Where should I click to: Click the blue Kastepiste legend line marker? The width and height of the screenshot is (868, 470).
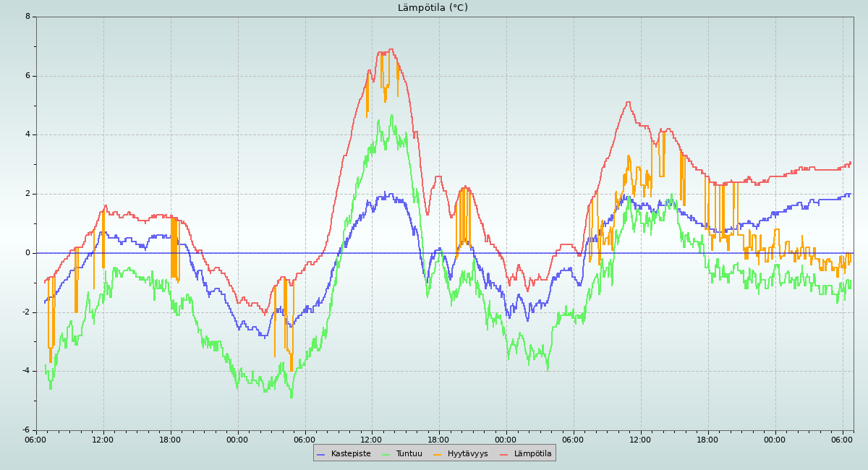[321, 454]
